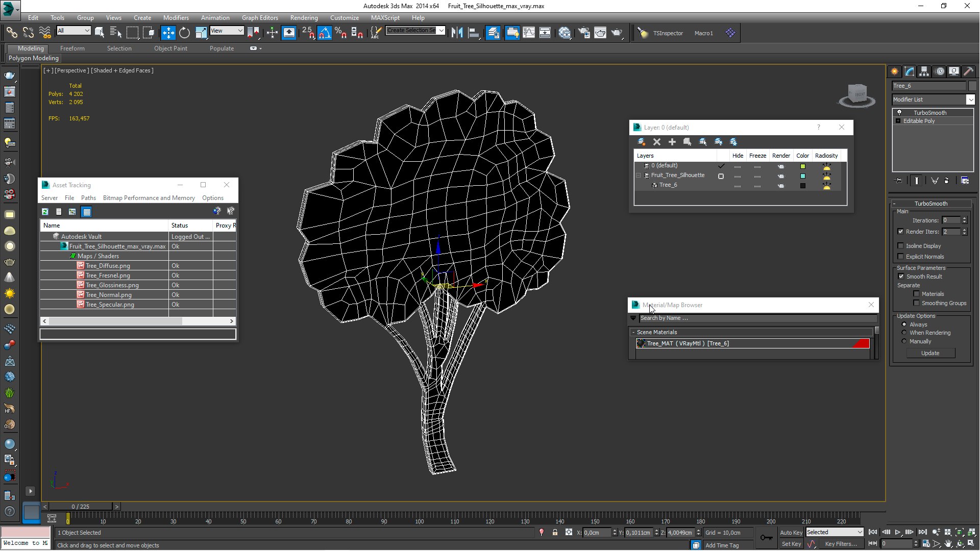Open the Material Editor from toolbar
Image resolution: width=980 pixels, height=551 pixels.
pyautogui.click(x=565, y=33)
